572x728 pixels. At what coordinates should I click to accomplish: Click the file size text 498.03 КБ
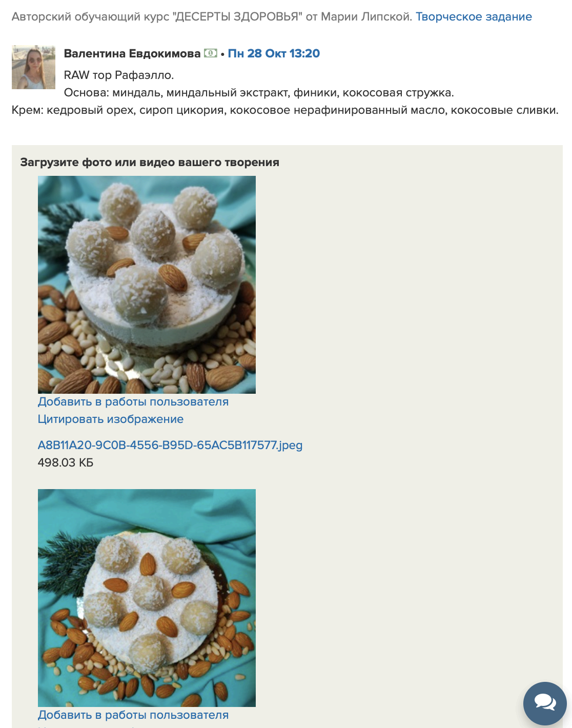coord(66,462)
